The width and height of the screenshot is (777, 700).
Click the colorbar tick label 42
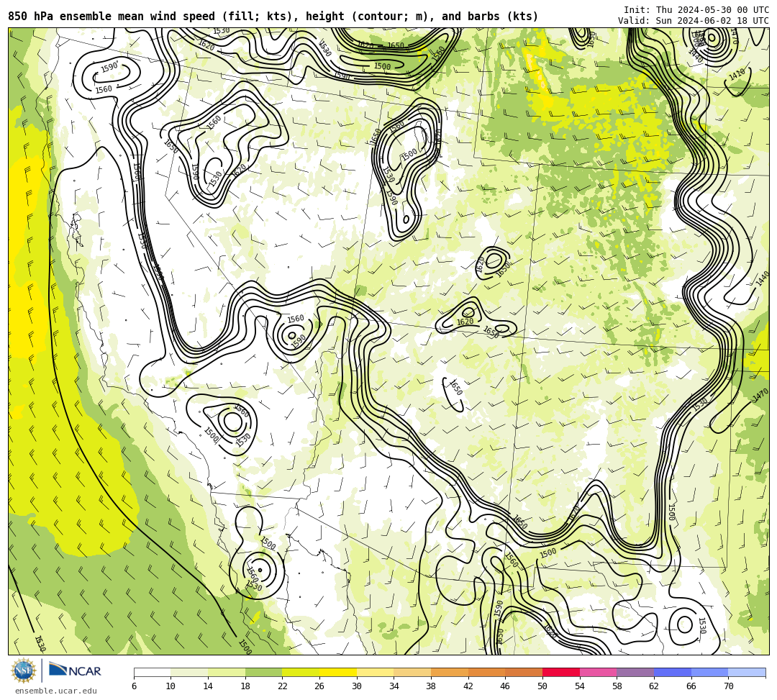(468, 686)
